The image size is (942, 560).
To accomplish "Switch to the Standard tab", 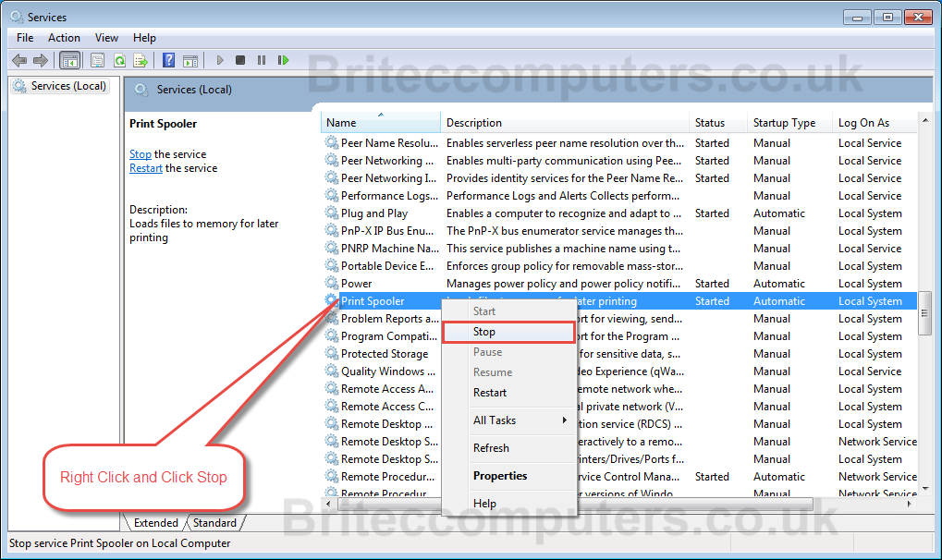I will tap(214, 523).
